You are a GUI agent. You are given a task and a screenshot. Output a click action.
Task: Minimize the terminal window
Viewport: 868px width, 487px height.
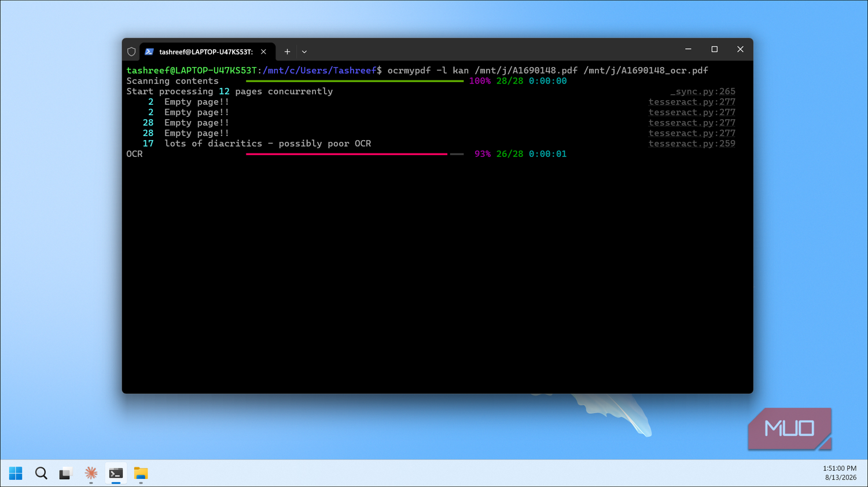[688, 49]
